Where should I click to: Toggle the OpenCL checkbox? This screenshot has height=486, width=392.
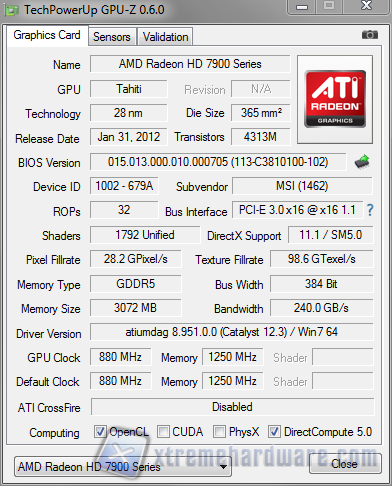coord(100,432)
